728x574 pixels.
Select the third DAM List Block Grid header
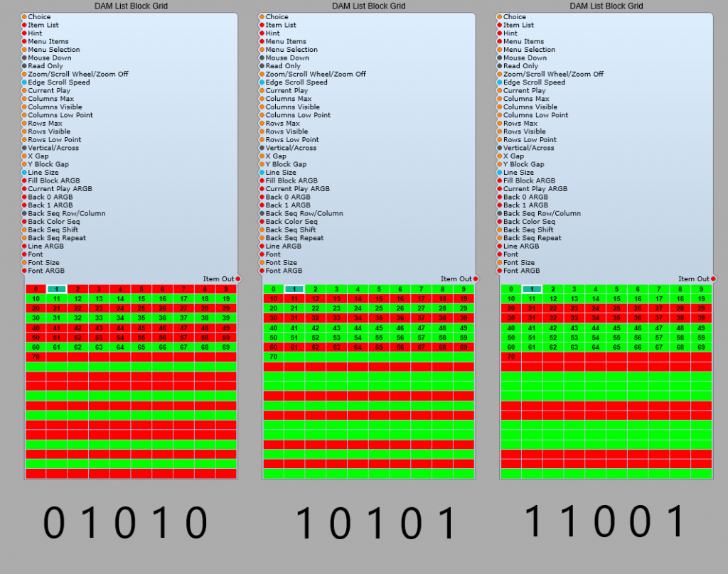point(605,6)
